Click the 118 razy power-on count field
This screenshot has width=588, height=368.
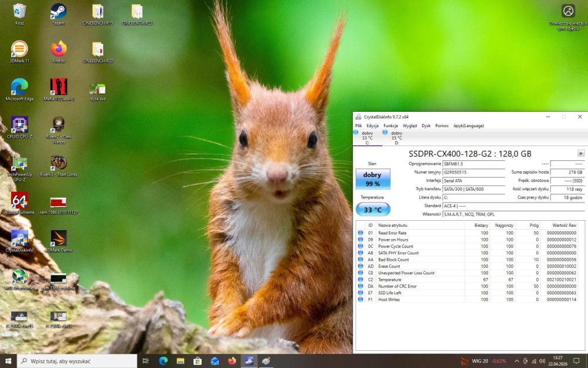tap(567, 189)
